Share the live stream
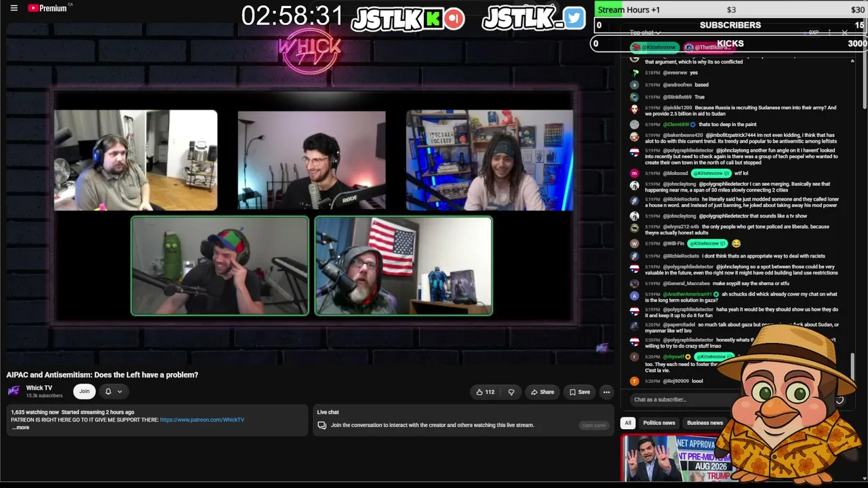Image resolution: width=868 pixels, height=488 pixels. [542, 392]
